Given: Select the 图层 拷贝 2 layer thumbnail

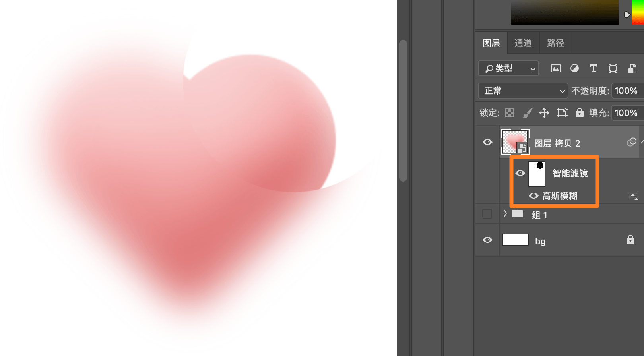Looking at the screenshot, I should click(515, 142).
